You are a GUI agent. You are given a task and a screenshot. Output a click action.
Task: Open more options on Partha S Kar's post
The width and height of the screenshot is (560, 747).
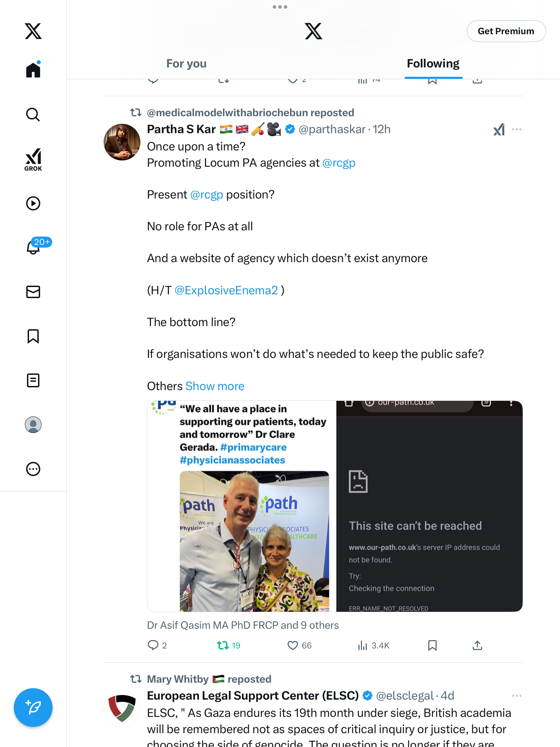[x=517, y=129]
